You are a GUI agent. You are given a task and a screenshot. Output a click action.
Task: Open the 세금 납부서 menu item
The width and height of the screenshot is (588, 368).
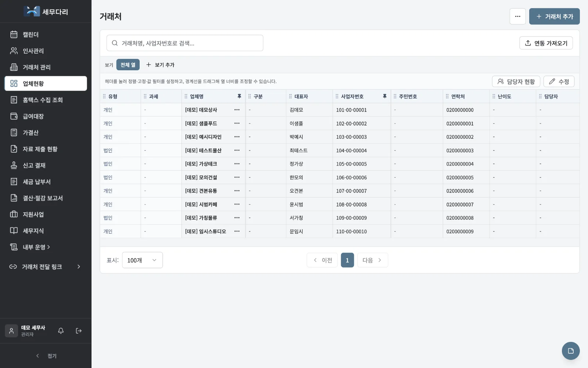tap(46, 182)
